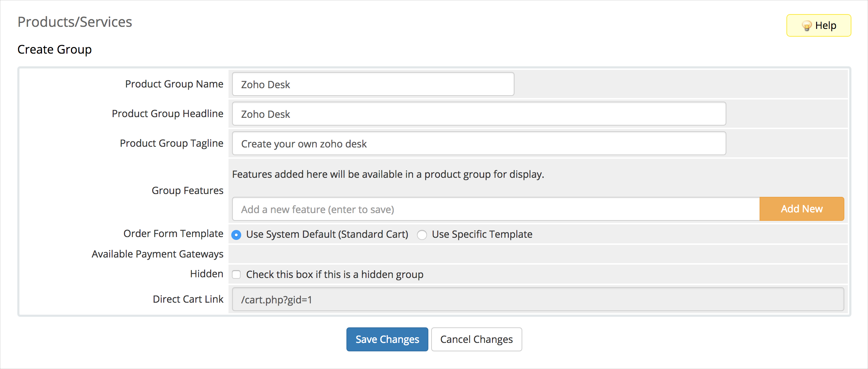The width and height of the screenshot is (868, 369).
Task: Click the Product Group Name input field
Action: tap(373, 84)
